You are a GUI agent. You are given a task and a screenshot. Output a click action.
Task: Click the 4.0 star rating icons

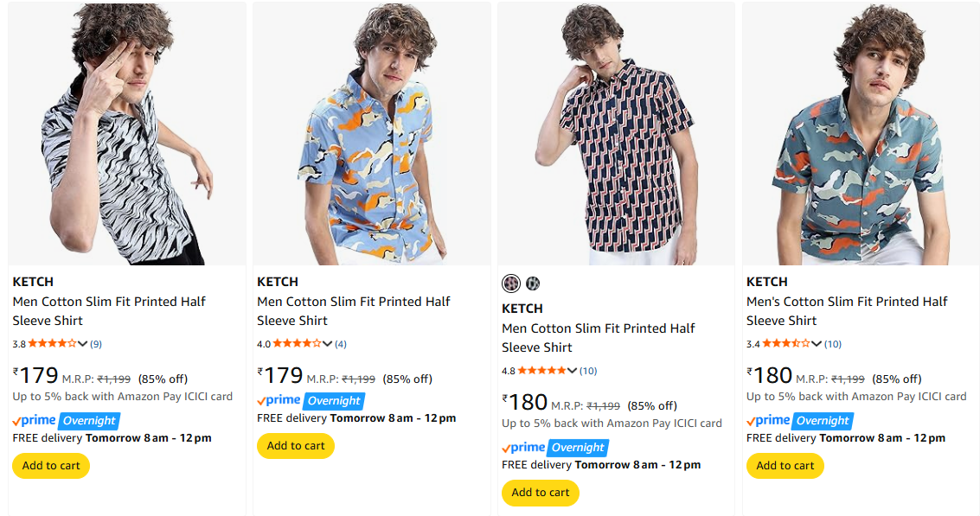(x=297, y=343)
